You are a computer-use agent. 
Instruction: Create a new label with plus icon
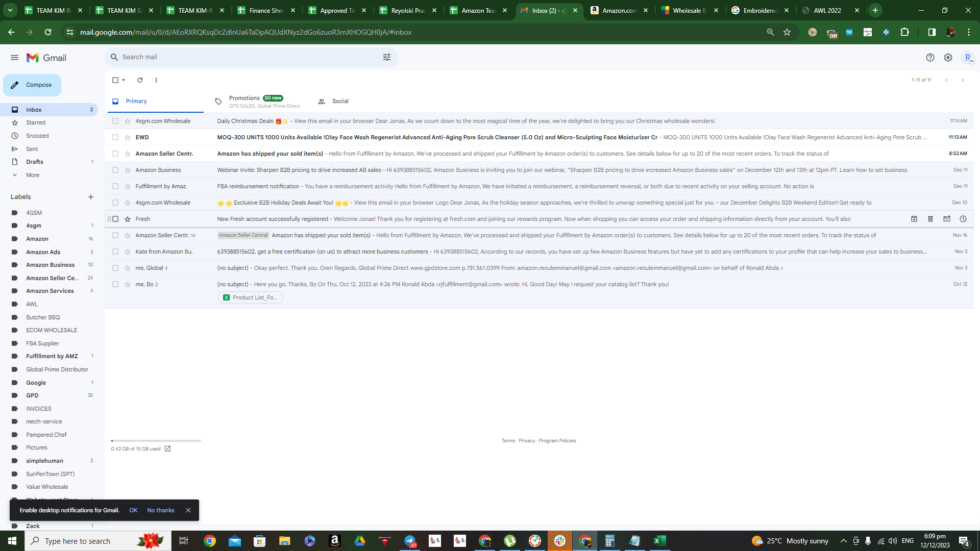tap(91, 197)
